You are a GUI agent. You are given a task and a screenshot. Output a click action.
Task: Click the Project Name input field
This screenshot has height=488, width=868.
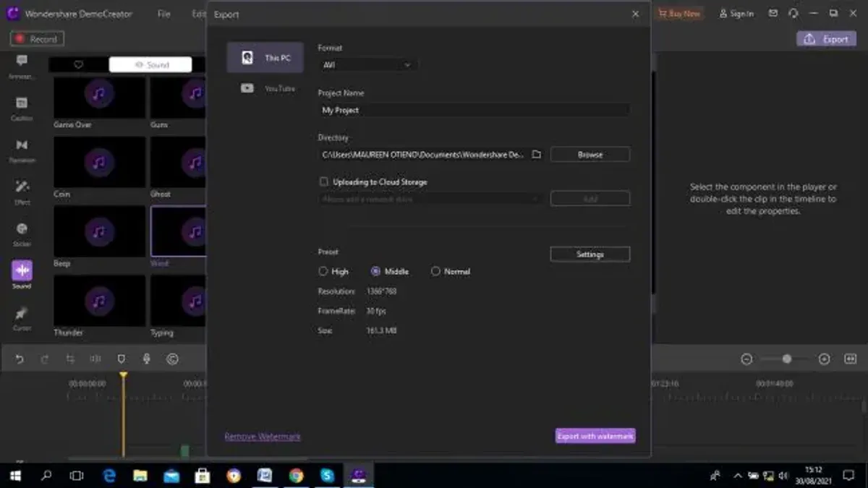coord(474,110)
